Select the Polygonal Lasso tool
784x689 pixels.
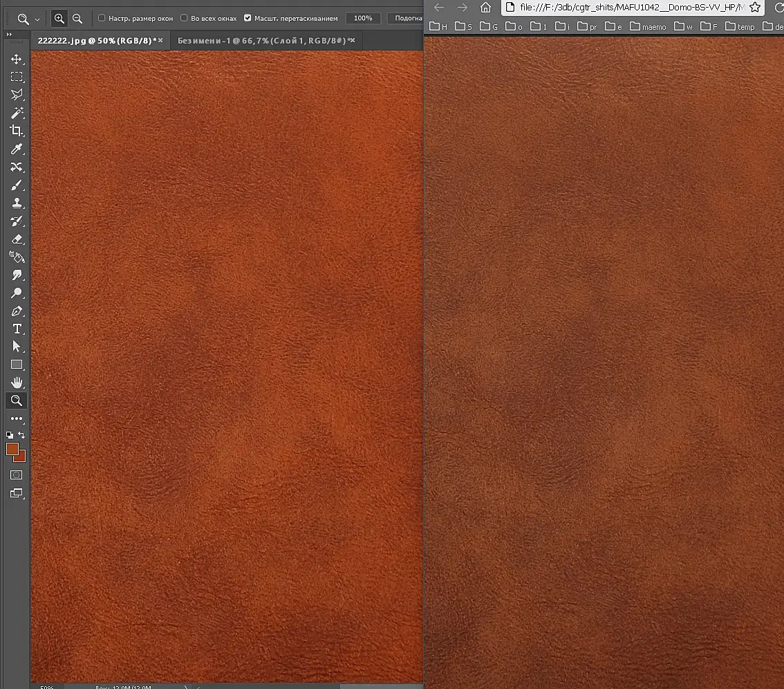pos(17,95)
